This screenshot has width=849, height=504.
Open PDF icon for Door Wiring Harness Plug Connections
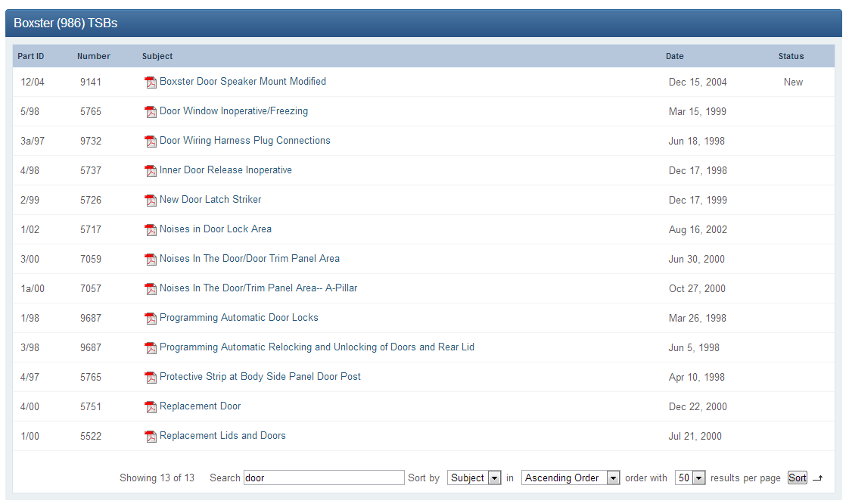point(151,142)
